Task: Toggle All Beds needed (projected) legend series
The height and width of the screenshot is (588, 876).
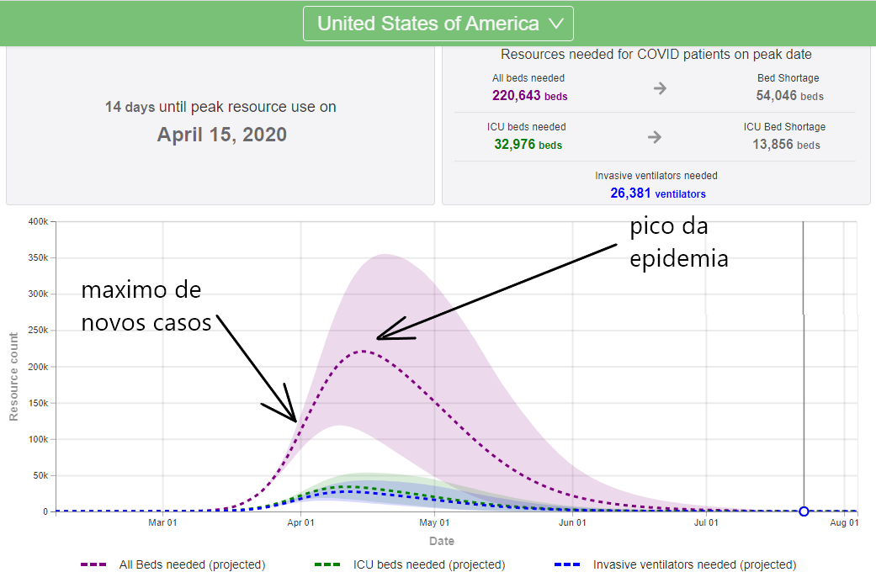Action: coord(173,564)
